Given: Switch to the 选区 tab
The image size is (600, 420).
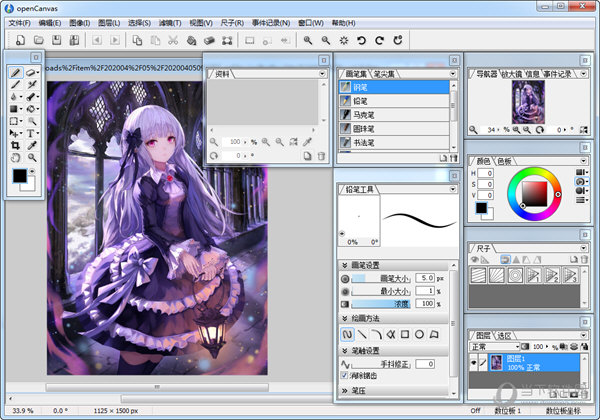Looking at the screenshot, I should click(504, 335).
